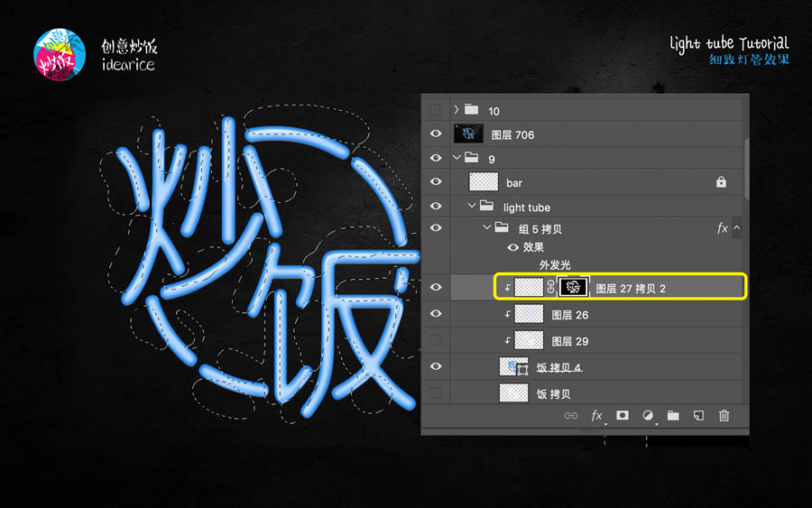Show the hidden 饭 拷贝 layer

(436, 393)
